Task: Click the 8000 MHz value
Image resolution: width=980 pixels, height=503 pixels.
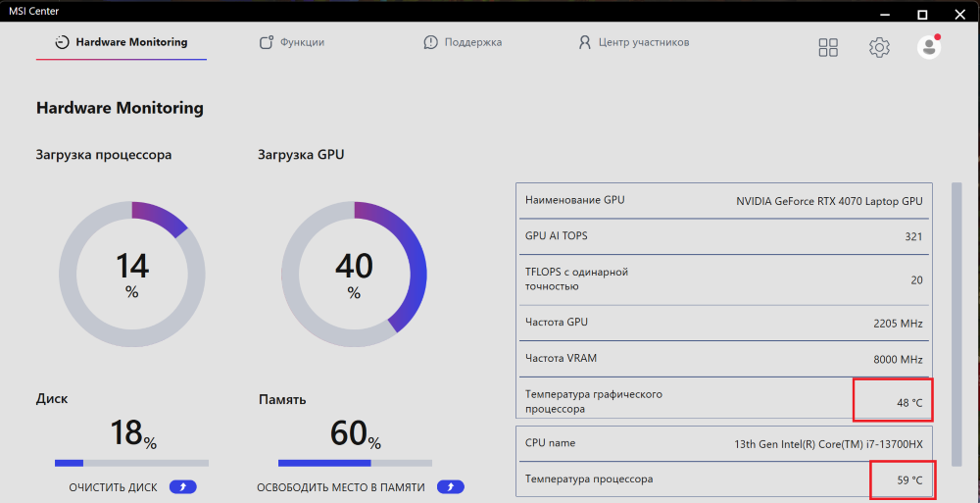Action: (898, 360)
